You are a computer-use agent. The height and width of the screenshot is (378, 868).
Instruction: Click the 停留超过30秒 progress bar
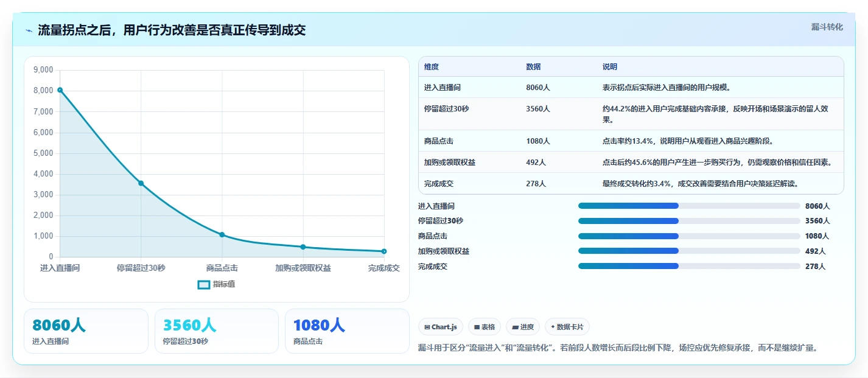pos(689,221)
